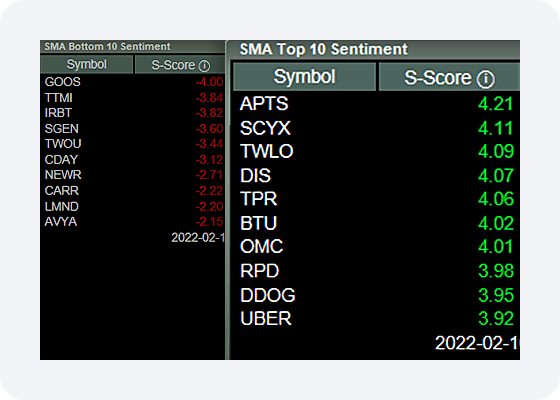Select the SMA Top 10 Sentiment panel title
The image size is (560, 400).
coord(323,49)
